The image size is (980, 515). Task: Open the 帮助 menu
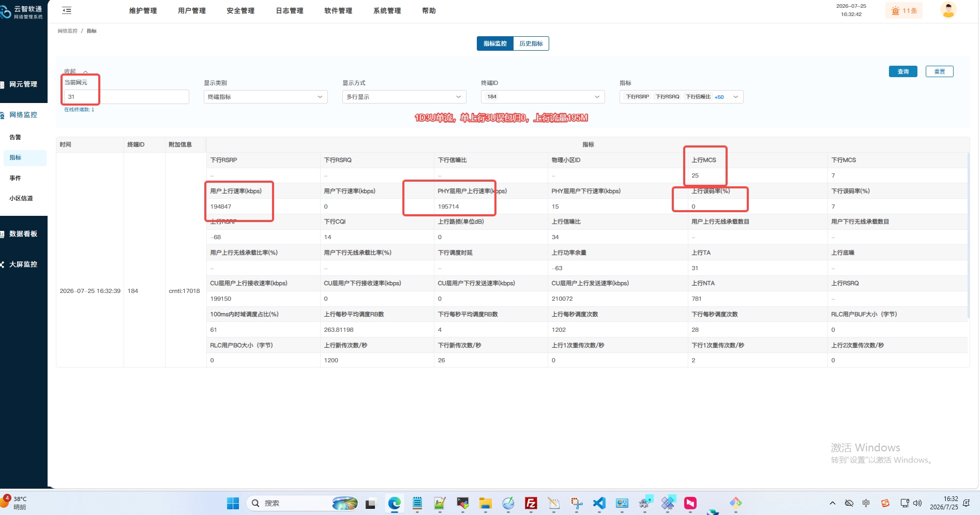pos(429,10)
